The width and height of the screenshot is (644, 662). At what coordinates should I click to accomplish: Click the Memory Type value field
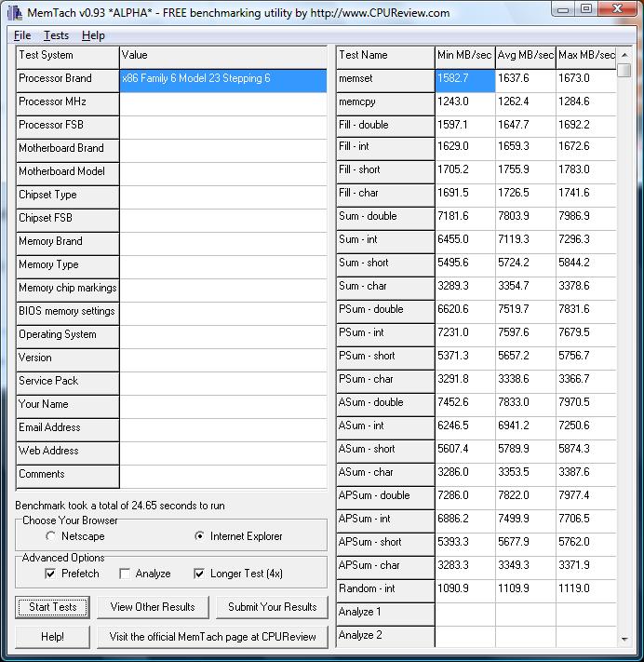(223, 267)
